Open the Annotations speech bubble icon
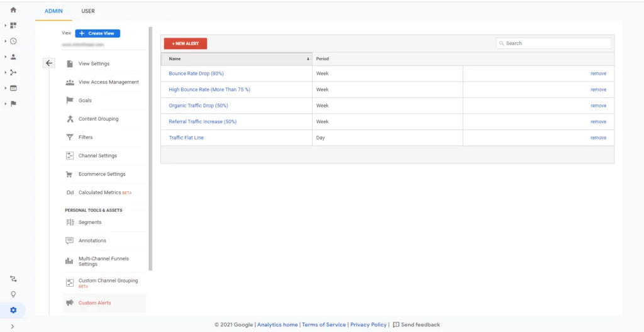Viewport: 644px width, 332px height. [70, 241]
